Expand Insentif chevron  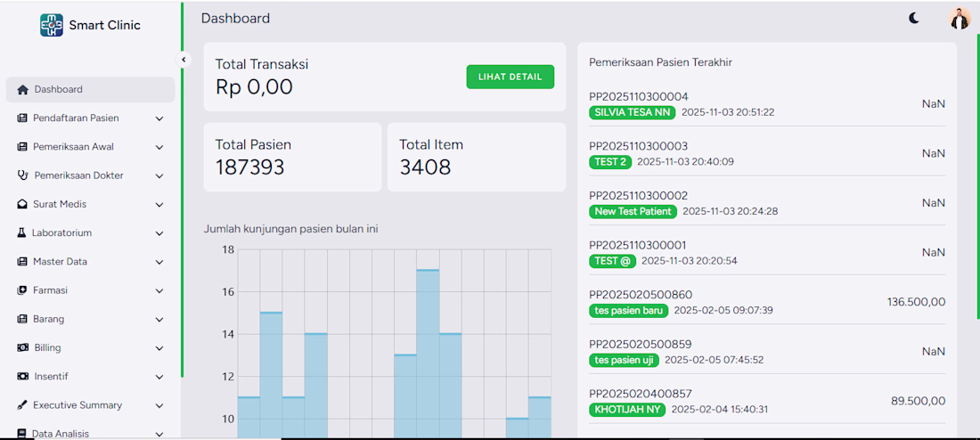pyautogui.click(x=159, y=377)
